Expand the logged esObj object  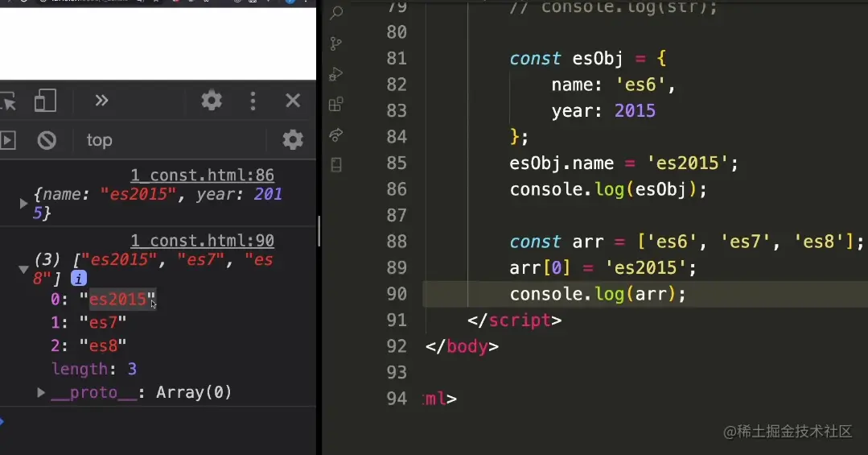[23, 204]
